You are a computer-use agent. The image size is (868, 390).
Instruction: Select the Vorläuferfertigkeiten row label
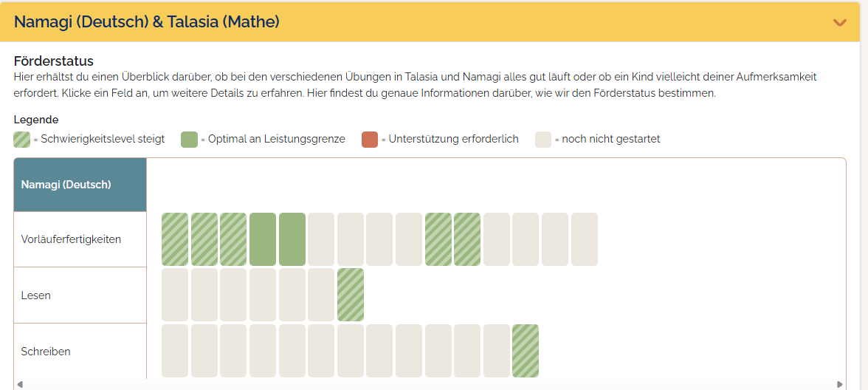click(72, 239)
